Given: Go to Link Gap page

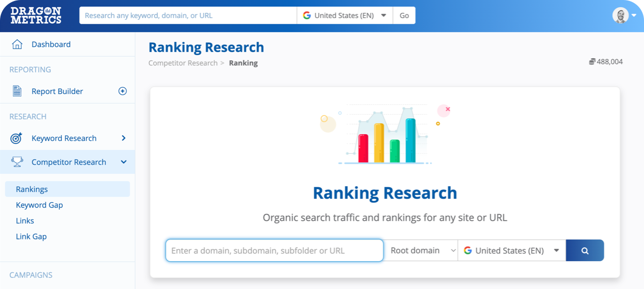Looking at the screenshot, I should click(31, 236).
